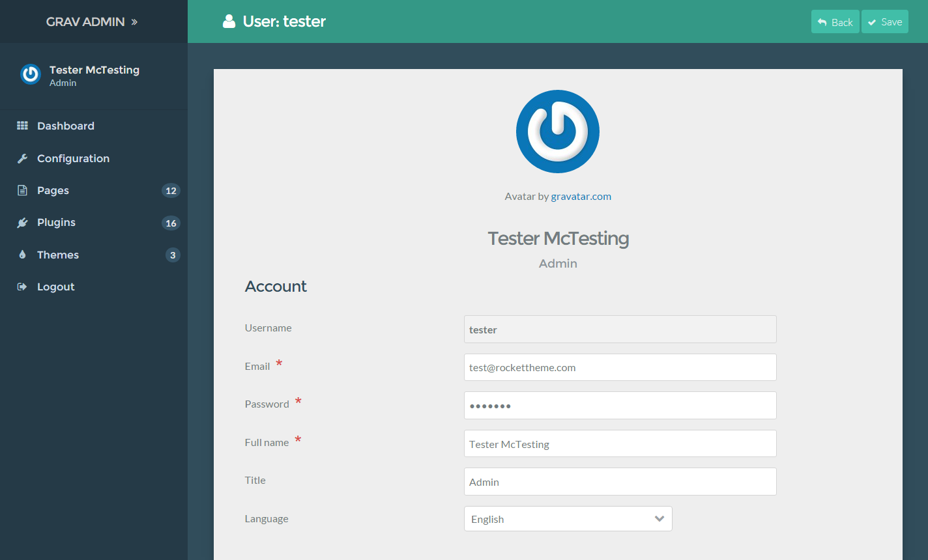Image resolution: width=928 pixels, height=560 pixels.
Task: Expand the GRAV ADMIN double-chevron
Action: pyautogui.click(x=134, y=22)
